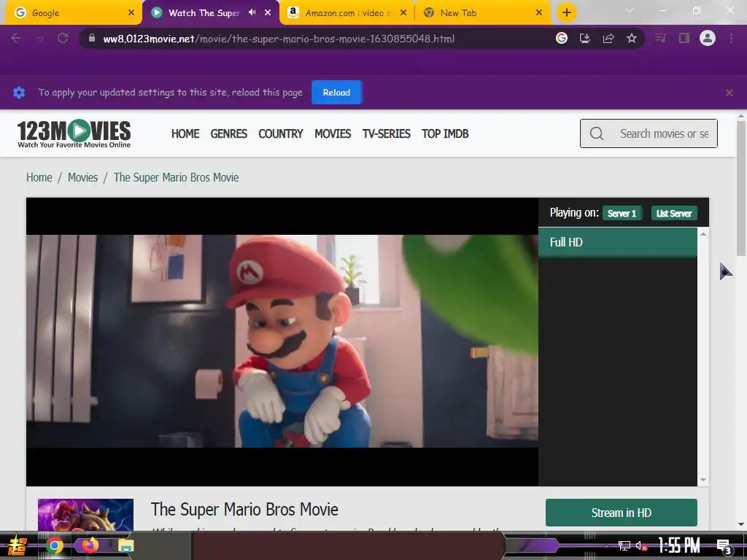Dismiss the reload settings notification bar
747x560 pixels.
(729, 93)
